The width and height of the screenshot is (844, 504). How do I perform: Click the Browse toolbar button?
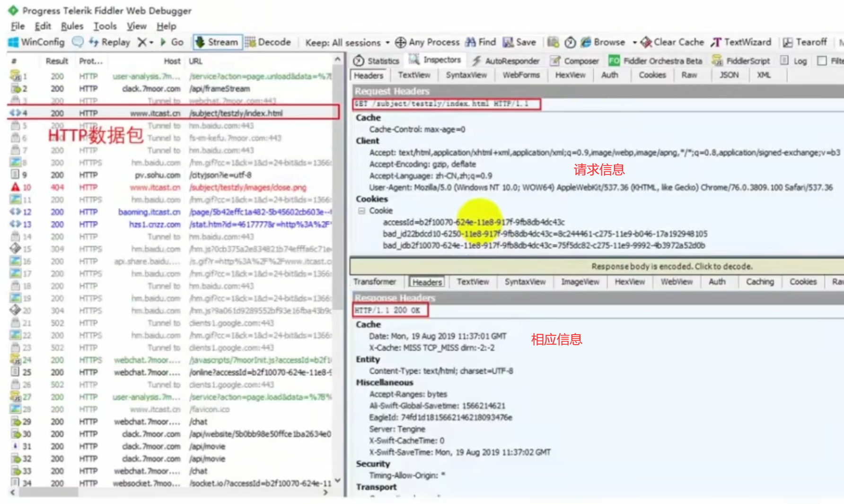(603, 42)
